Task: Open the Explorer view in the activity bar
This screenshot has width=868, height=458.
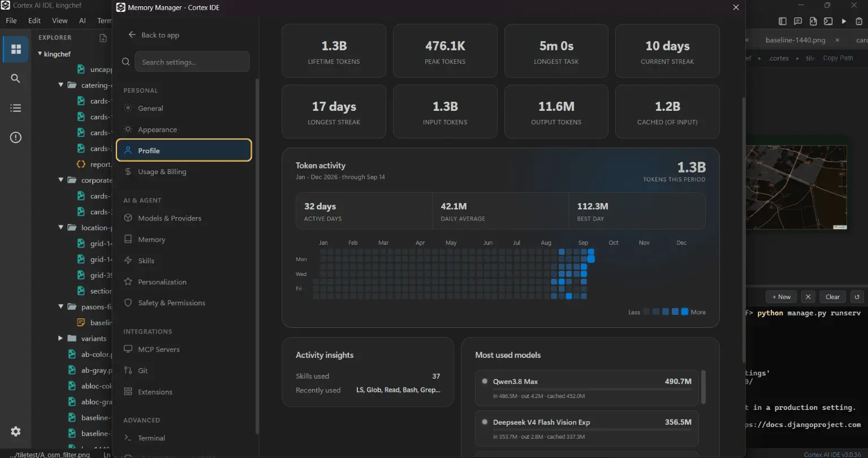Action: coord(16,49)
